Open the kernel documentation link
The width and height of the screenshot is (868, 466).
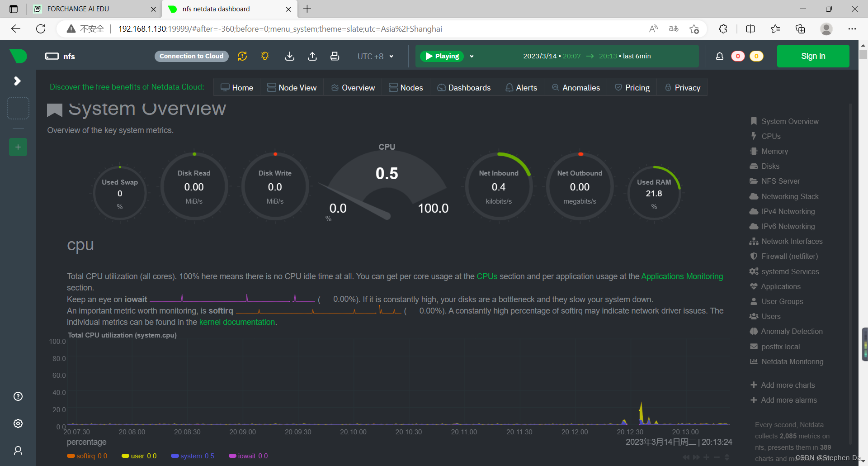pyautogui.click(x=237, y=322)
